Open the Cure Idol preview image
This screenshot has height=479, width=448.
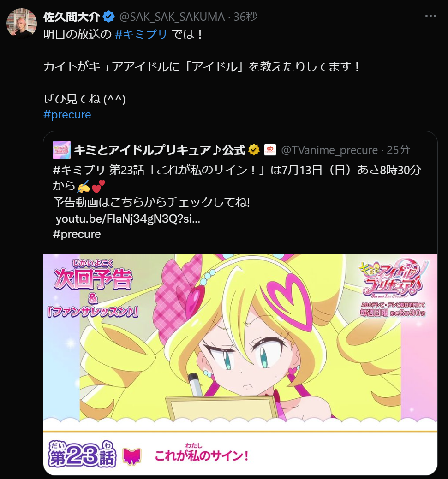tap(240, 364)
